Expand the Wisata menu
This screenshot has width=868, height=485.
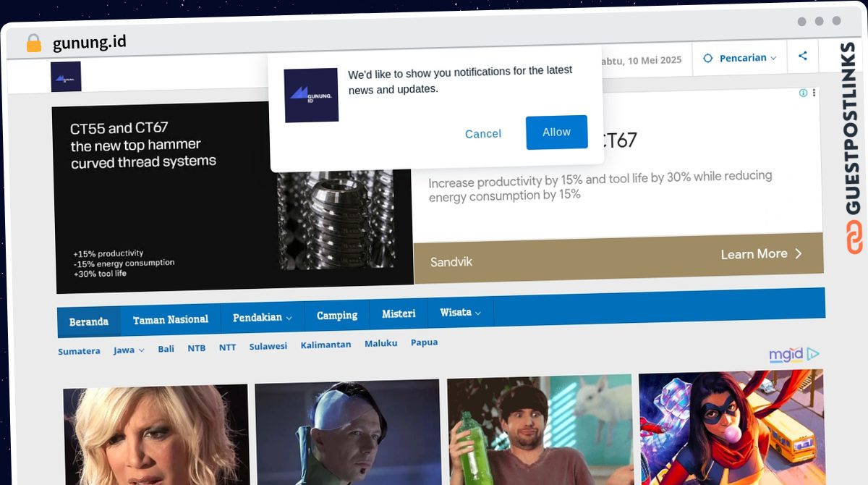click(460, 313)
